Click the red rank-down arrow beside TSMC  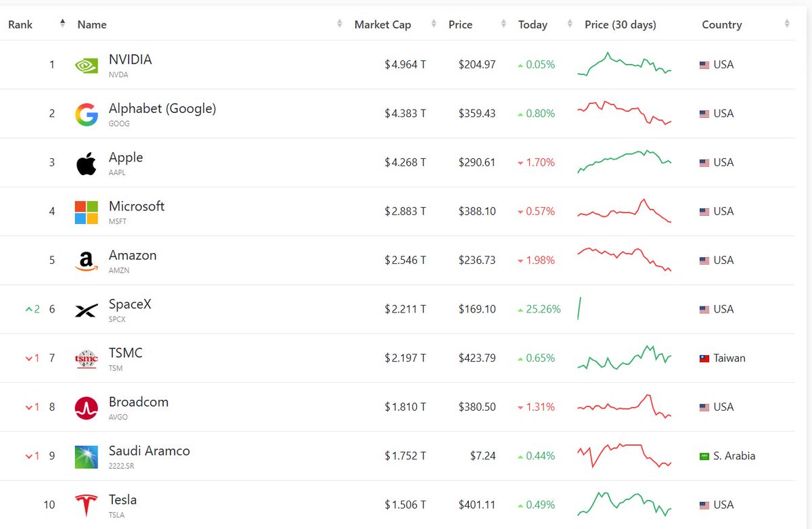[x=28, y=359]
